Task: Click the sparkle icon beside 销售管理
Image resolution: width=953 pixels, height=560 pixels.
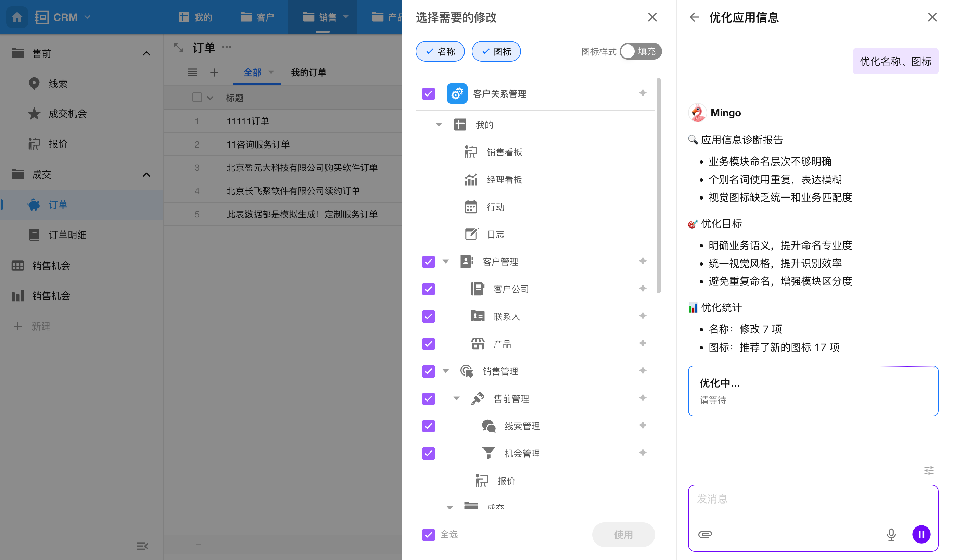Action: (x=643, y=371)
